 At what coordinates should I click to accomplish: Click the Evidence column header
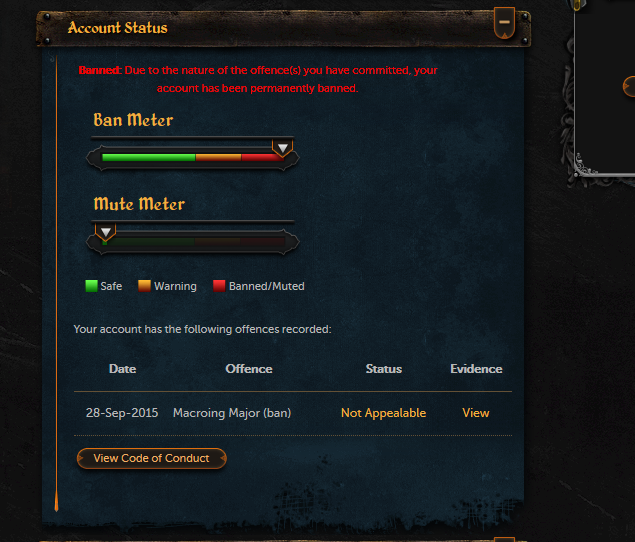(476, 369)
